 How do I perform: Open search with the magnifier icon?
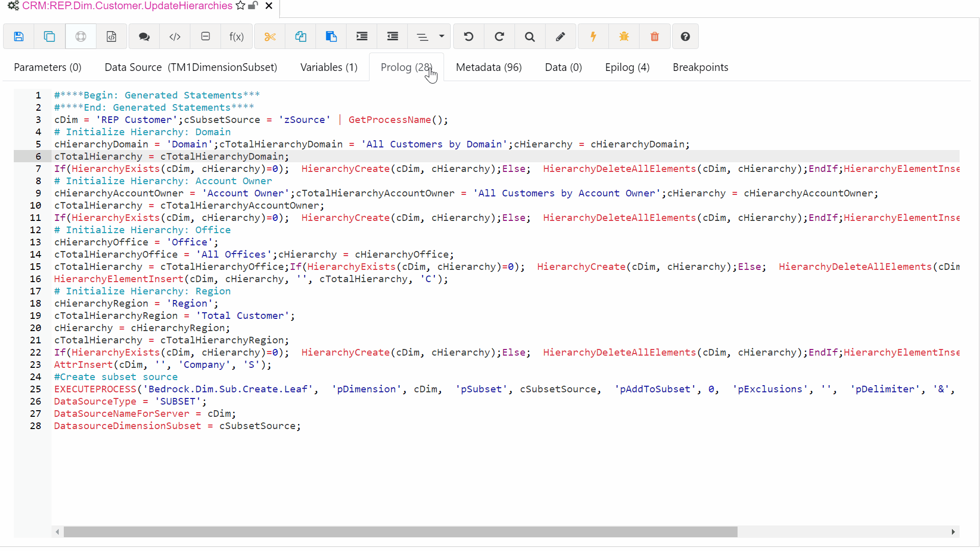[x=529, y=36]
